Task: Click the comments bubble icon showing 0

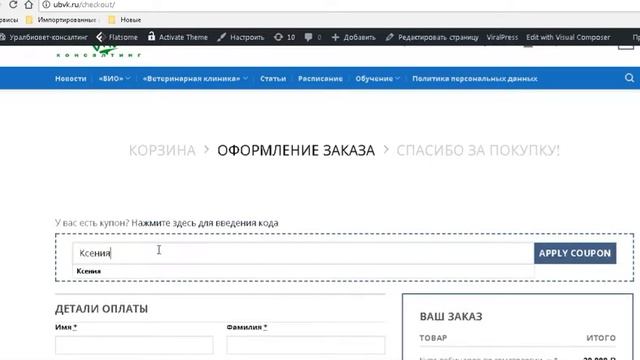Action: pyautogui.click(x=313, y=37)
